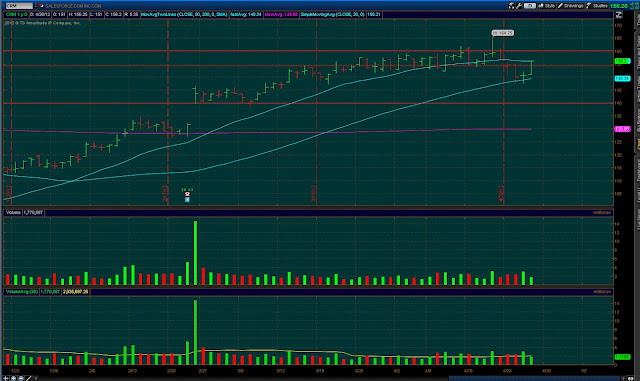Click the blue event icon below earnings marker
640x381 pixels.
click(187, 200)
